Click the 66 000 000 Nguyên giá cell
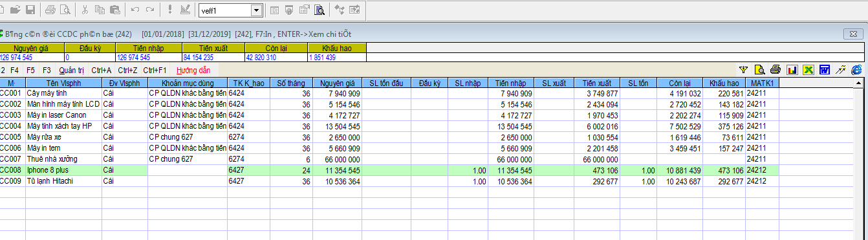 pos(337,158)
